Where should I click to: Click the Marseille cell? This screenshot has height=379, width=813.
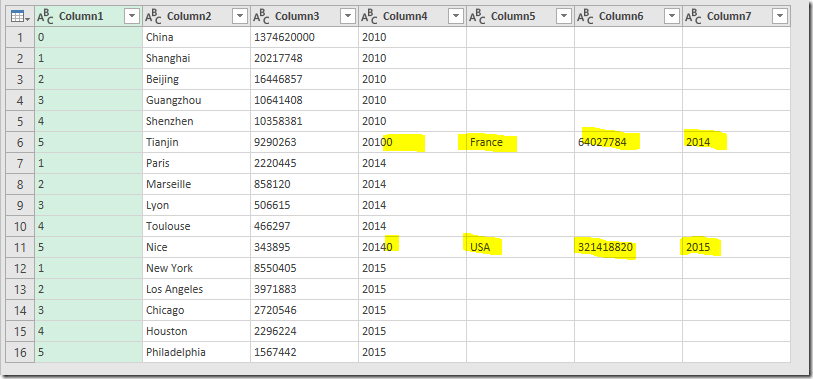click(197, 184)
